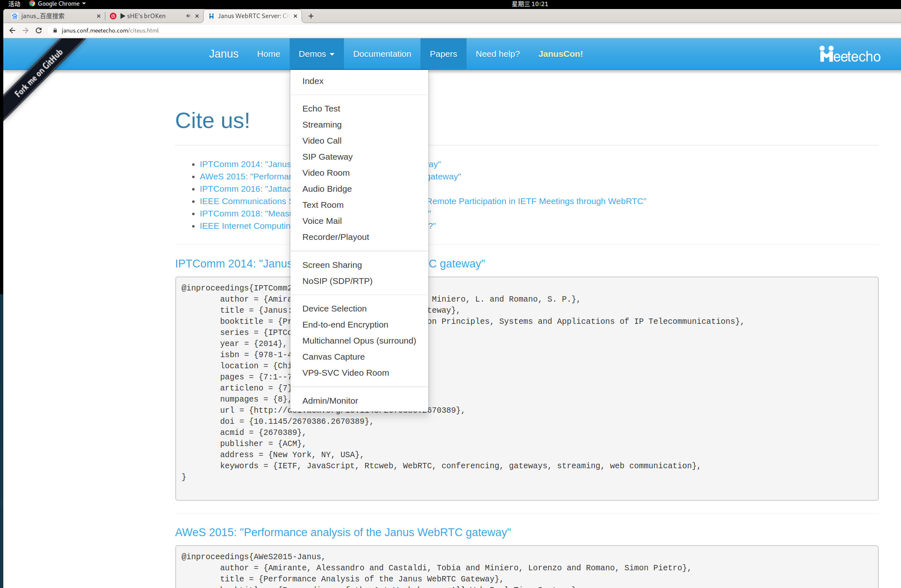The image size is (901, 588).
Task: Click the address bar URL field
Action: pos(288,30)
